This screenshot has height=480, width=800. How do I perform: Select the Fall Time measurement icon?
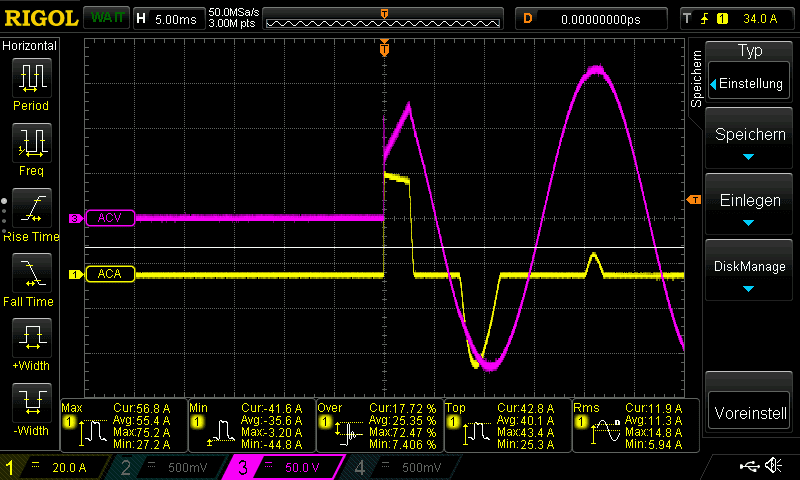(32, 272)
